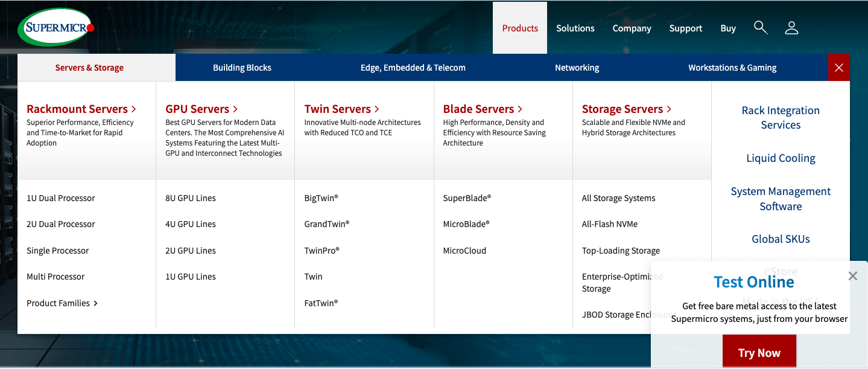Open the Support menu
The width and height of the screenshot is (868, 369).
coord(685,28)
